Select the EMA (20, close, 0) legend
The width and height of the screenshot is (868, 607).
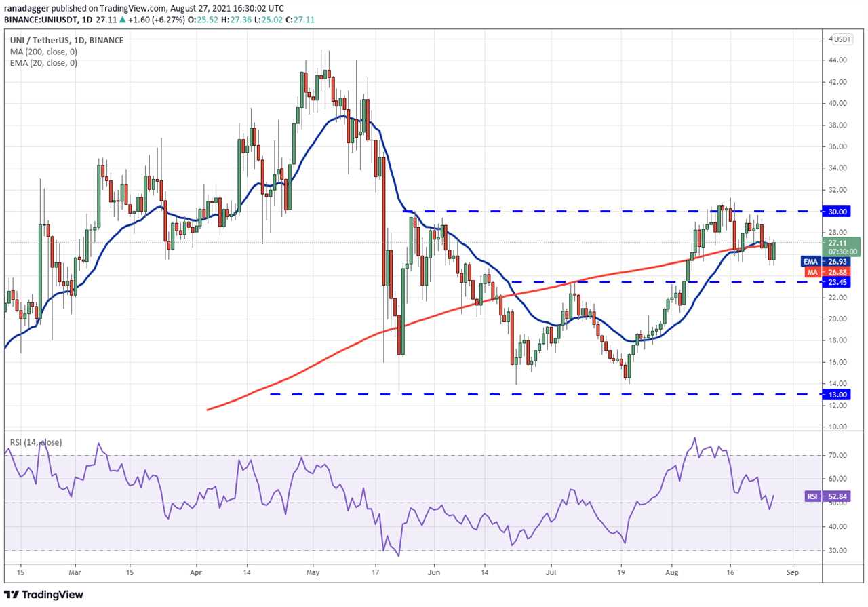click(x=43, y=63)
